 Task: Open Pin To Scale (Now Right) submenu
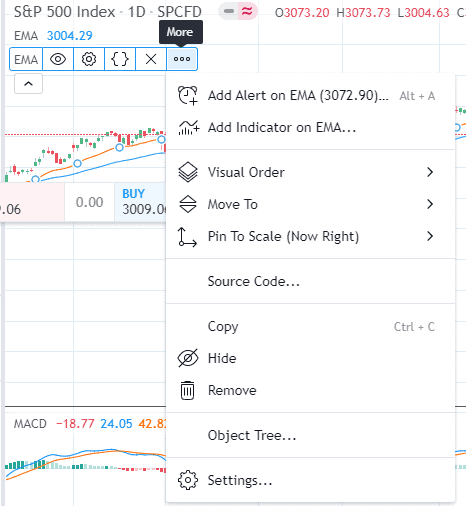(310, 236)
